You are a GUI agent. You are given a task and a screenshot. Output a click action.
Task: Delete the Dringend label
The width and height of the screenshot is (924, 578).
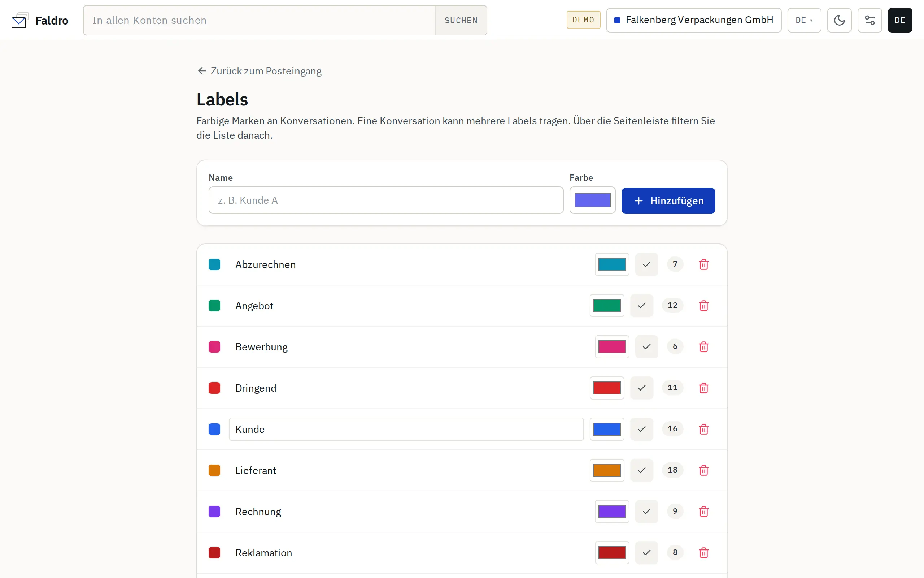[x=703, y=388]
